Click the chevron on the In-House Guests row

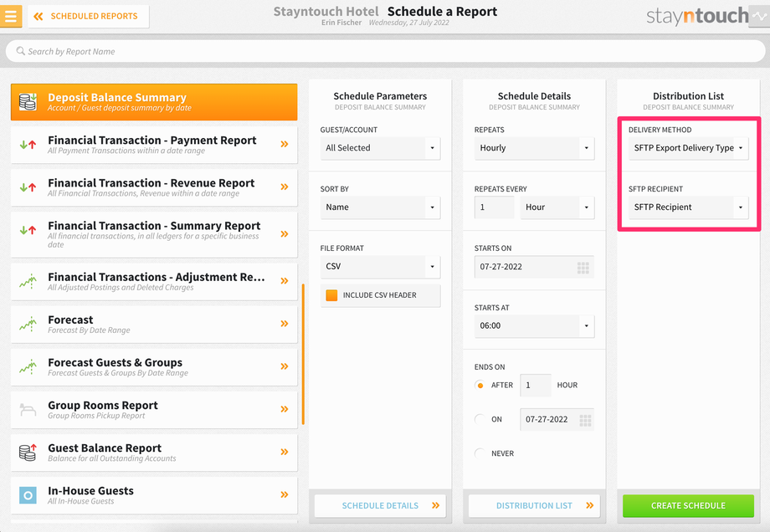pyautogui.click(x=285, y=494)
